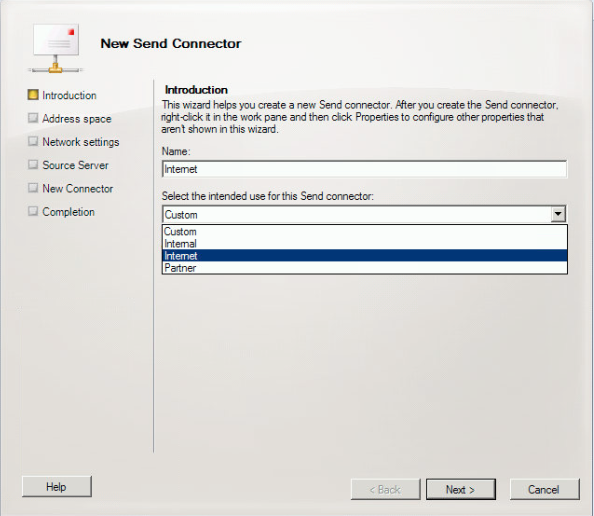This screenshot has width=594, height=516.
Task: Select the Network settings step label
Action: (81, 142)
